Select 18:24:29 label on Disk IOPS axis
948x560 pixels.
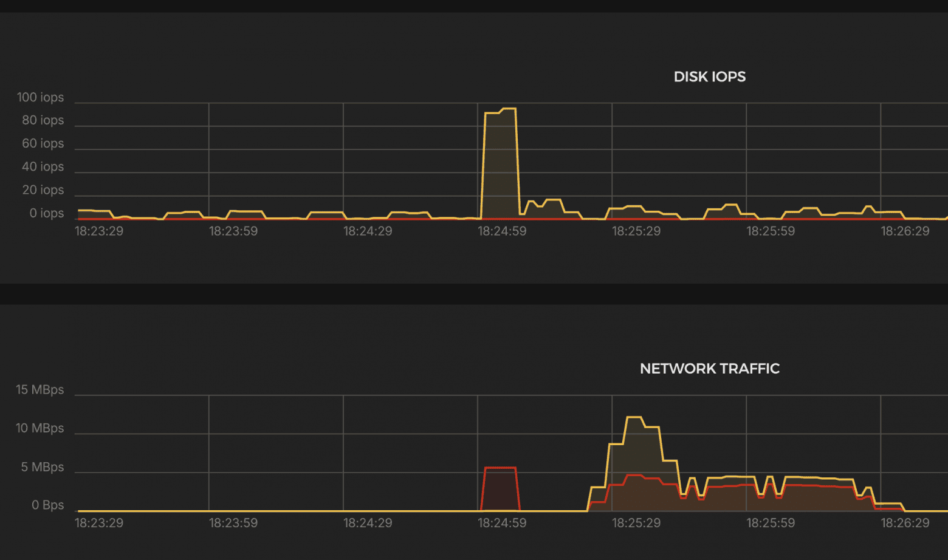(368, 231)
